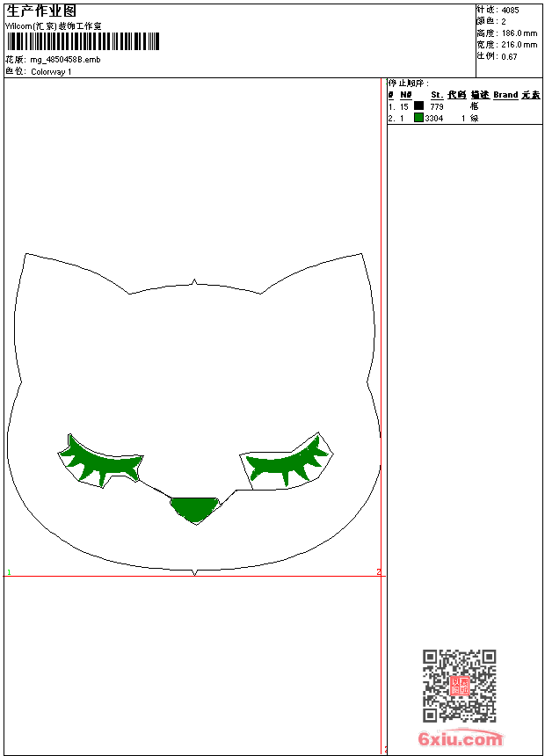Select the stitch count 3304 in row 2

point(434,118)
